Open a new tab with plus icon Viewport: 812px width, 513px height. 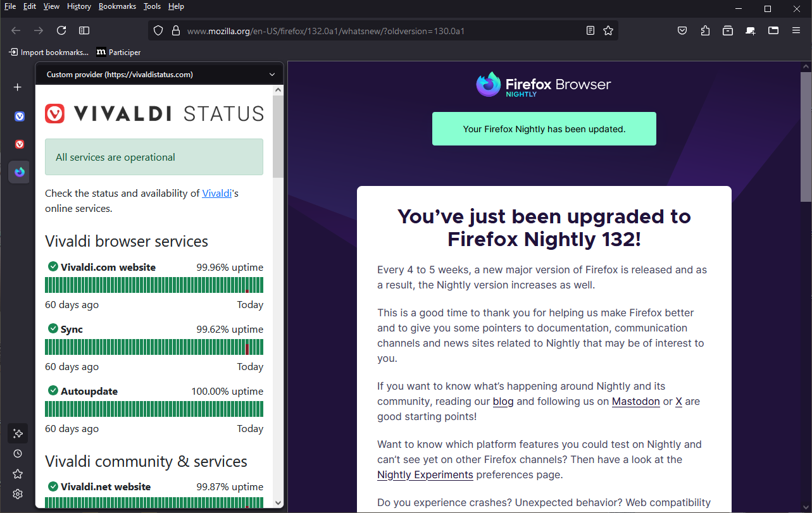coord(18,87)
